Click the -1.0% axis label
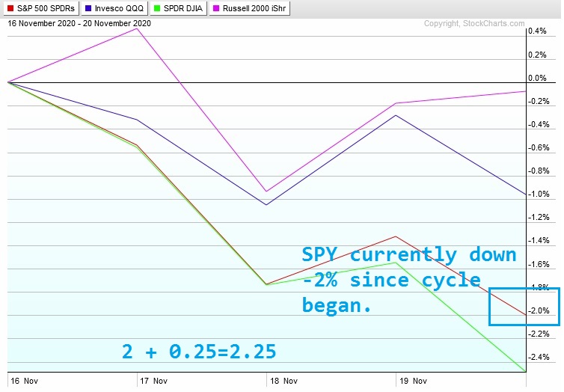Viewport: 564px width, 392px height. point(539,195)
